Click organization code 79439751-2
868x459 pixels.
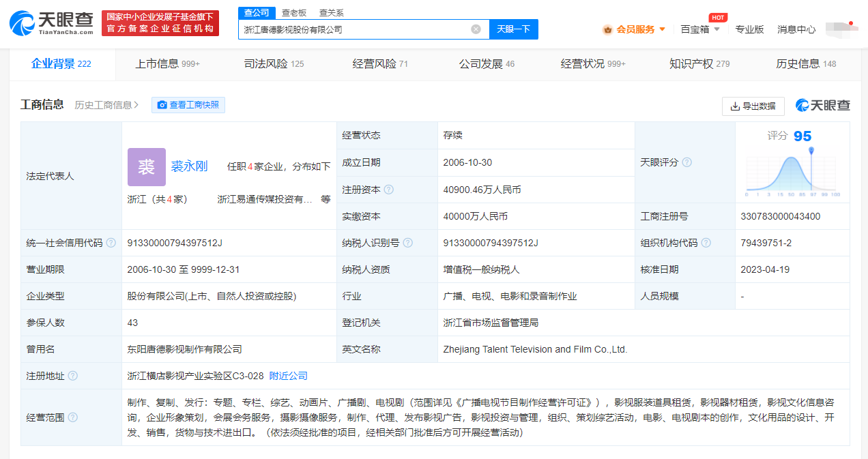pyautogui.click(x=766, y=243)
